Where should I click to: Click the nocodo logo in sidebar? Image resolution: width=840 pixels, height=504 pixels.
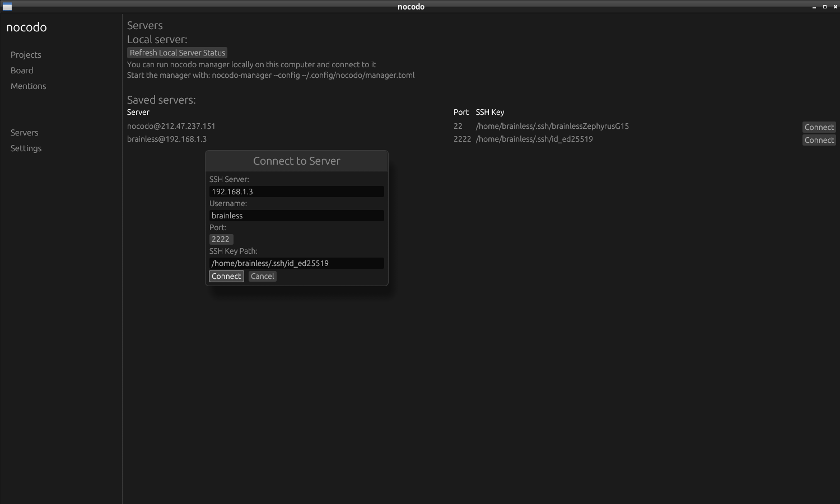26,27
